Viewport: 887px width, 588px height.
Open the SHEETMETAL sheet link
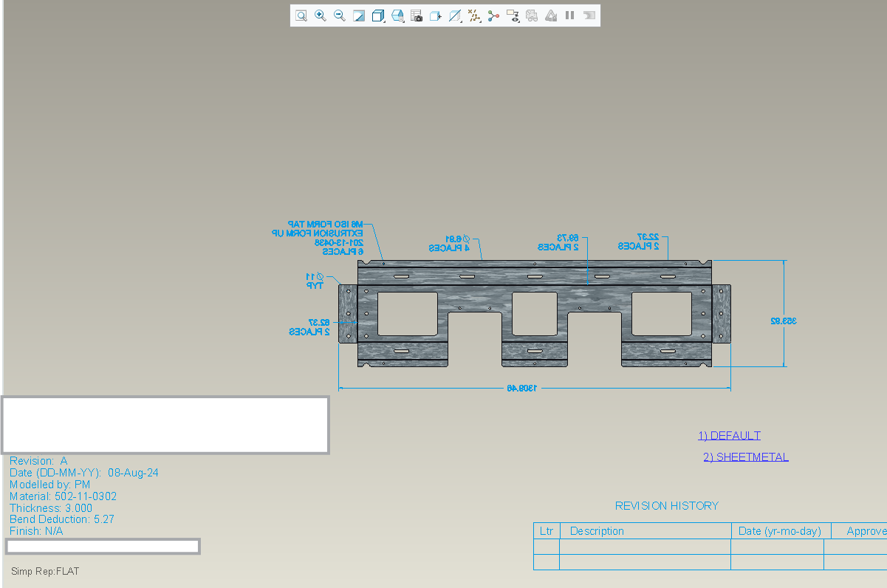click(746, 457)
